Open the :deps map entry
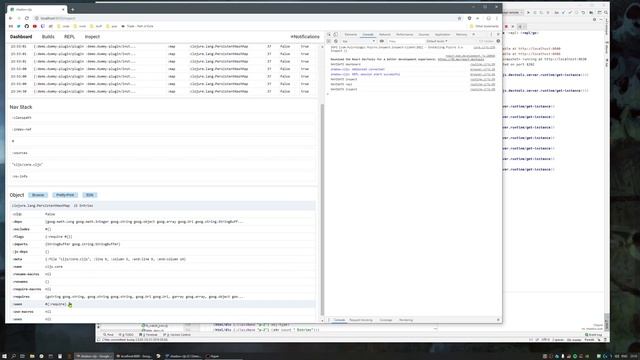 tap(163, 222)
